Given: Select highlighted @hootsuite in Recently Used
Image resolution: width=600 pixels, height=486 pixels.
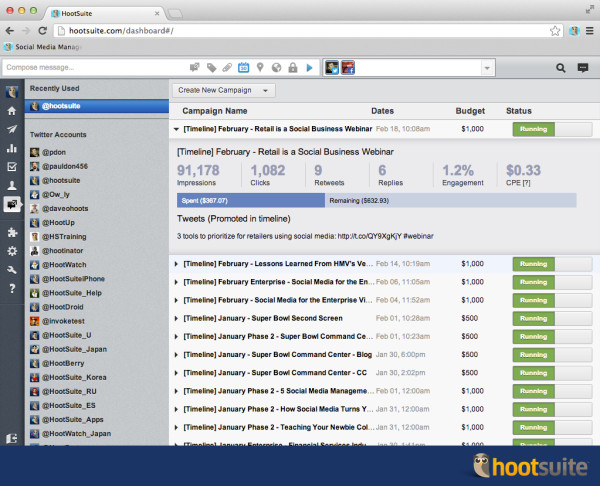Looking at the screenshot, I should coord(97,106).
